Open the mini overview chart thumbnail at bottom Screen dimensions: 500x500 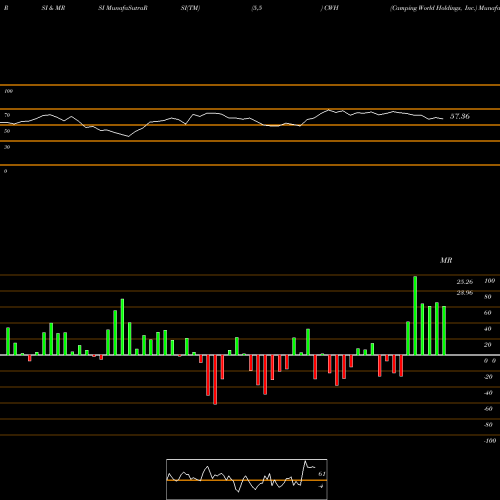247,479
